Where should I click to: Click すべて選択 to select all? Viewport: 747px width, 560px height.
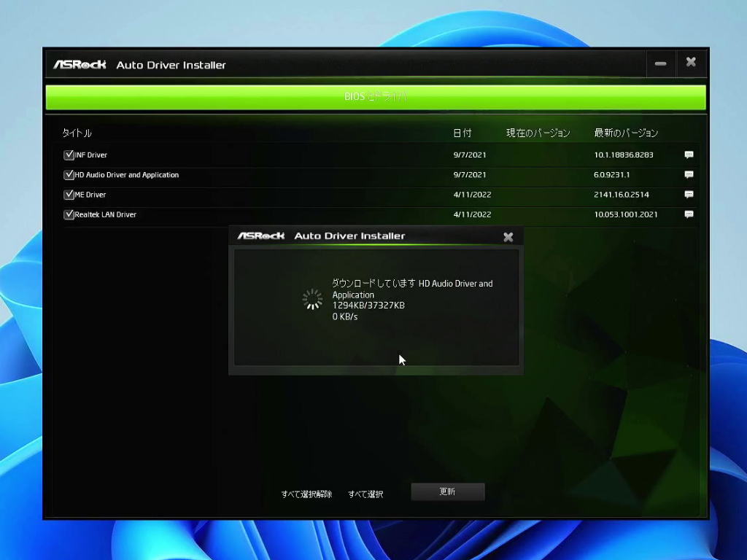click(365, 494)
